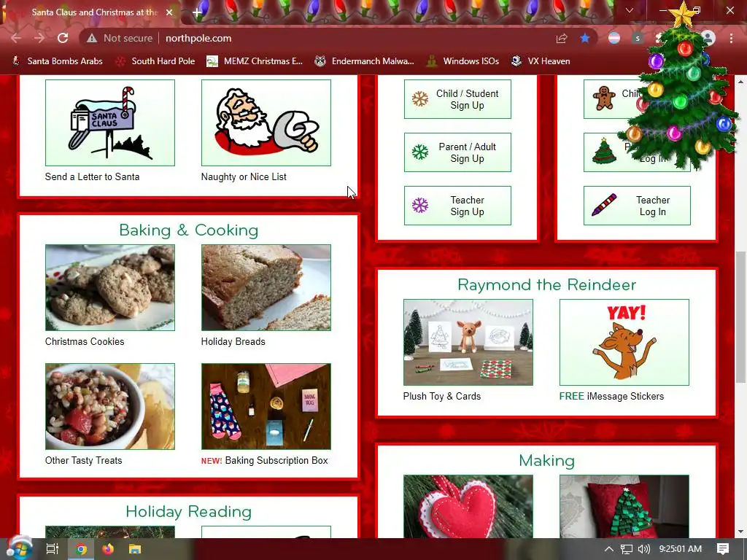This screenshot has width=747, height=560.
Task: Click the Holiday Reading heading
Action: pyautogui.click(x=189, y=511)
